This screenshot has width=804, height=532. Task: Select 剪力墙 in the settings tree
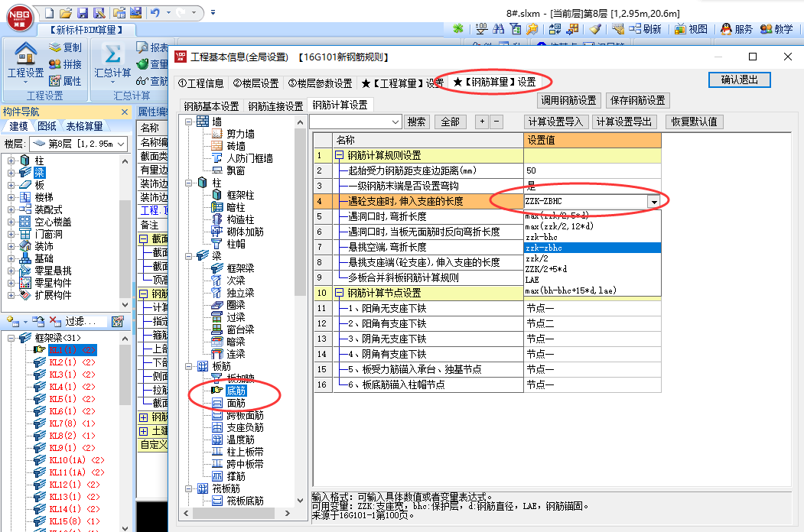[240, 135]
